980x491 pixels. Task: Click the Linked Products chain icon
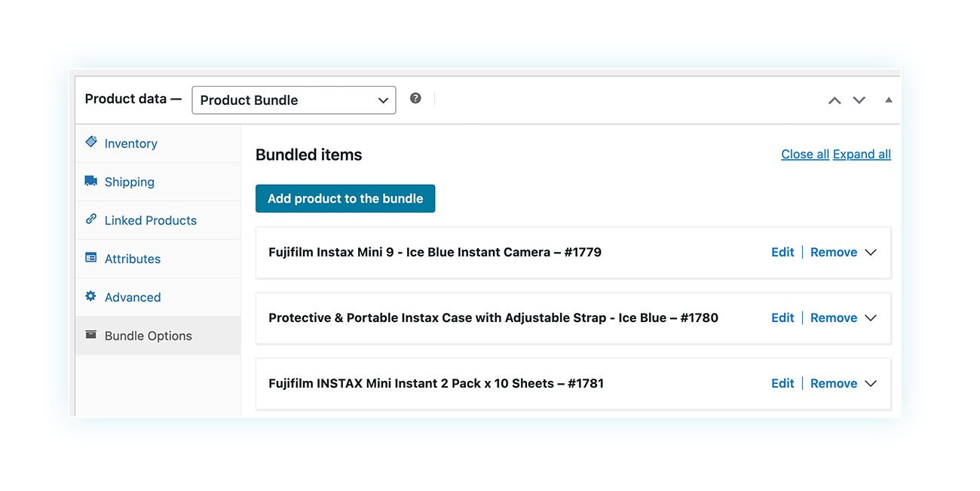(x=91, y=219)
